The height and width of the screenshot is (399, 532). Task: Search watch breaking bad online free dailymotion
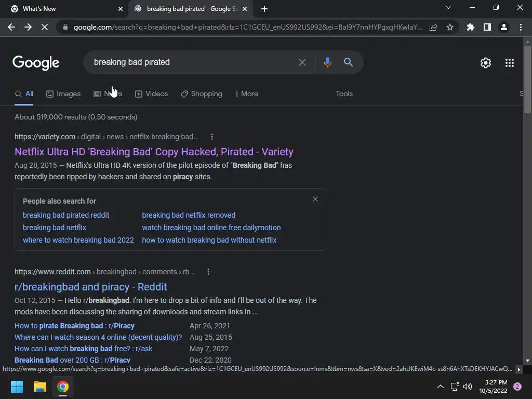tap(211, 228)
